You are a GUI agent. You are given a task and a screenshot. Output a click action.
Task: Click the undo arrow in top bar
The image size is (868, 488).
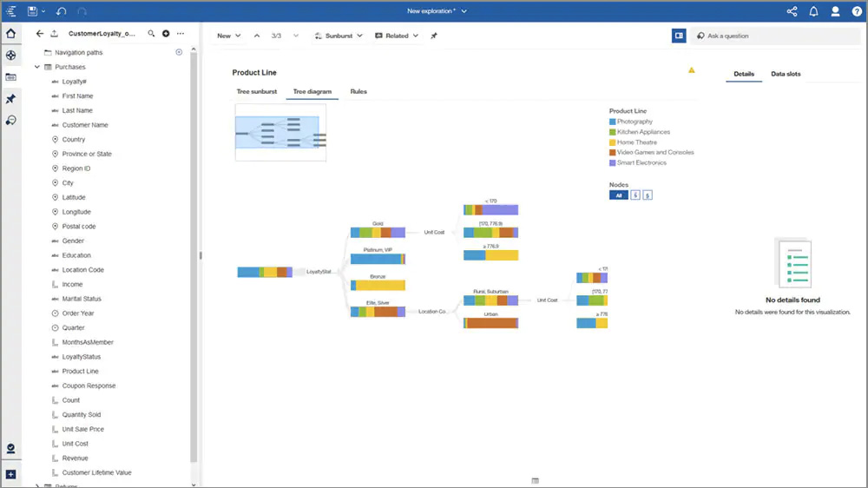(x=61, y=11)
